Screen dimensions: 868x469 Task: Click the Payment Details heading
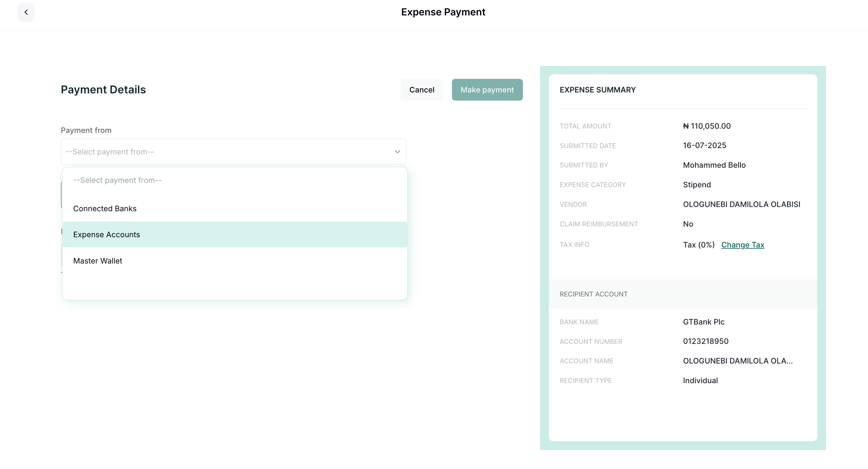click(x=103, y=90)
